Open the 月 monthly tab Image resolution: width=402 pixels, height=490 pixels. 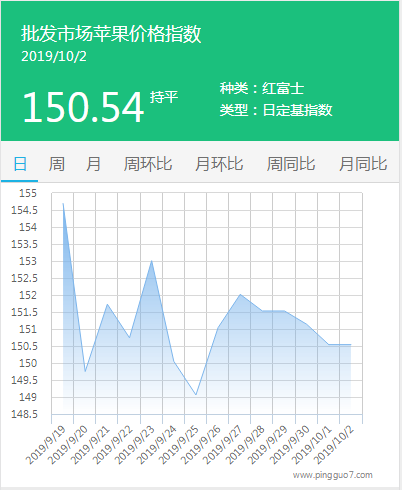tap(93, 164)
